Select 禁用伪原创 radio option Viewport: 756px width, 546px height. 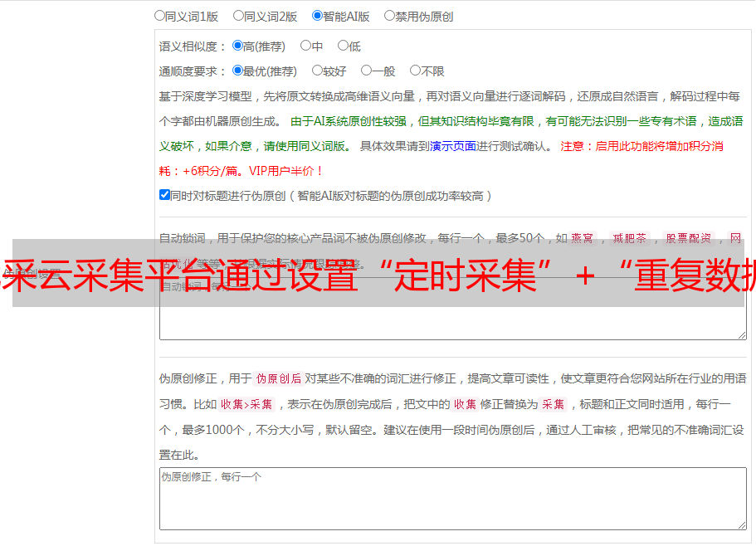389,16
